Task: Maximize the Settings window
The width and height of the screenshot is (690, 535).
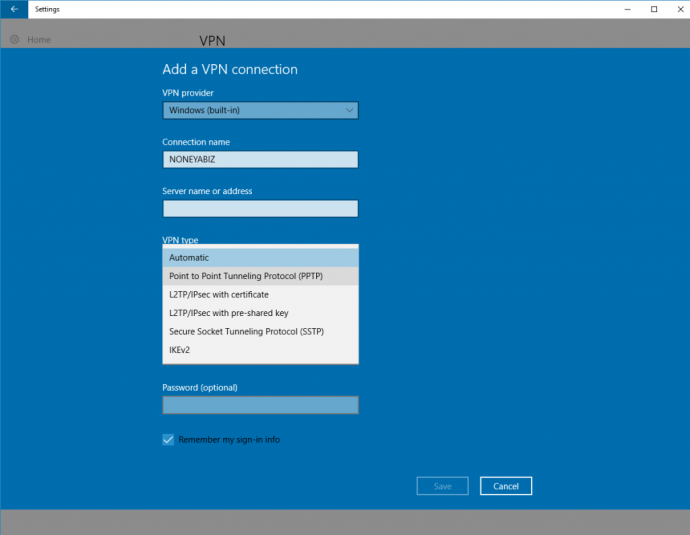Action: coord(654,9)
